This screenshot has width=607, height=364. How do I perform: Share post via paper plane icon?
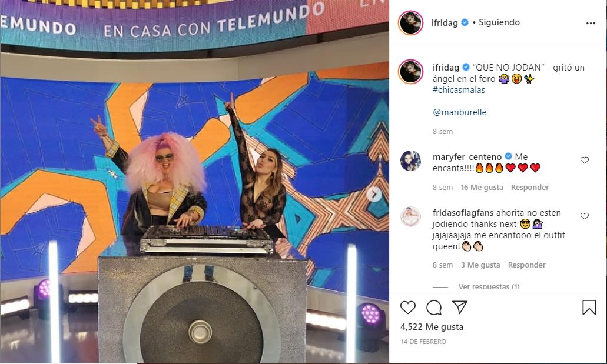[x=460, y=307]
